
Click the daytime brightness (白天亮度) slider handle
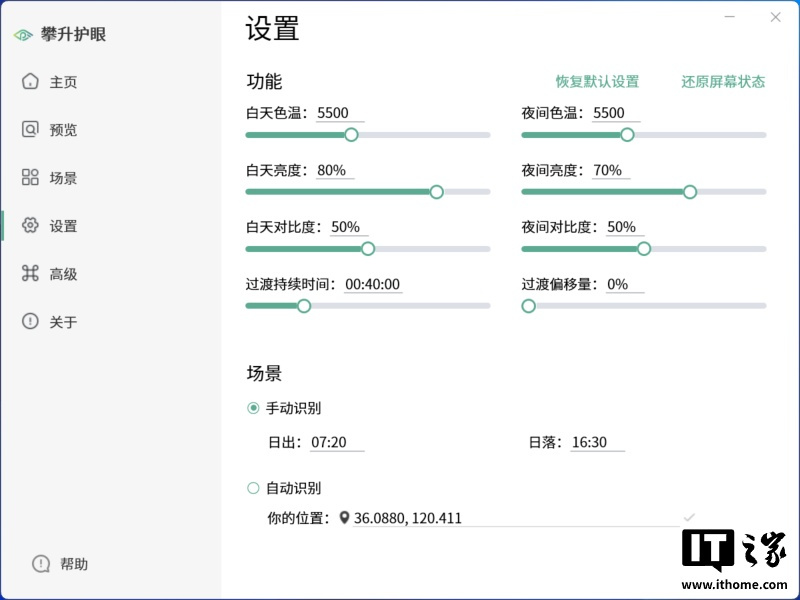(436, 192)
